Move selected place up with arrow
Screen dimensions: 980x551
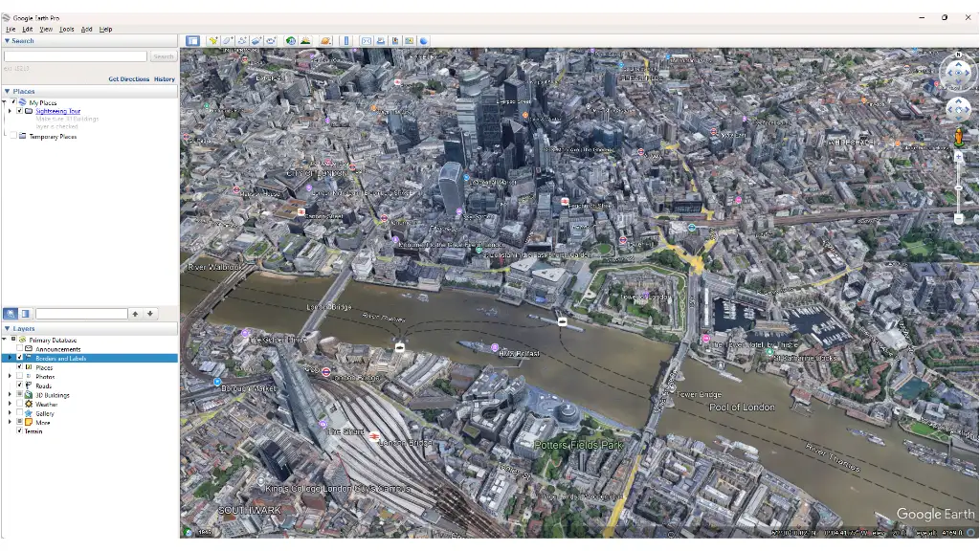coord(135,314)
